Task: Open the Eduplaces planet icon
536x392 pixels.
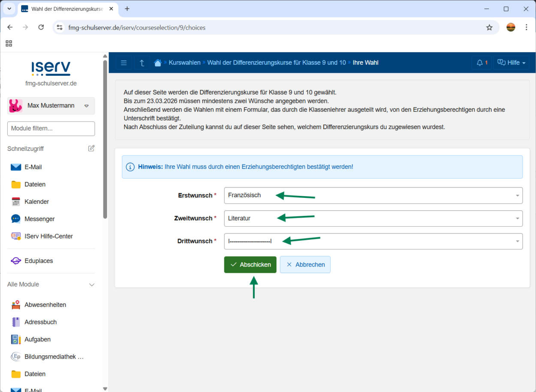Action: tap(16, 261)
